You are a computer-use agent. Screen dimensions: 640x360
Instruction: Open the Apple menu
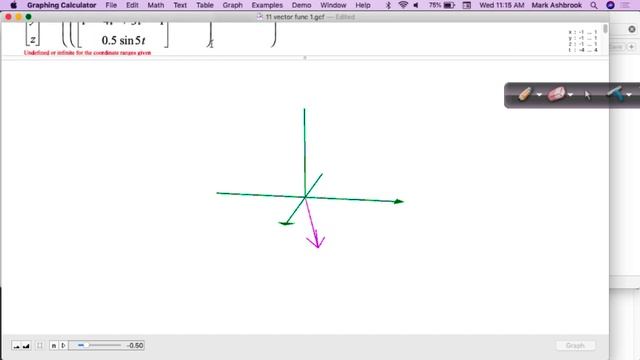[x=13, y=5]
